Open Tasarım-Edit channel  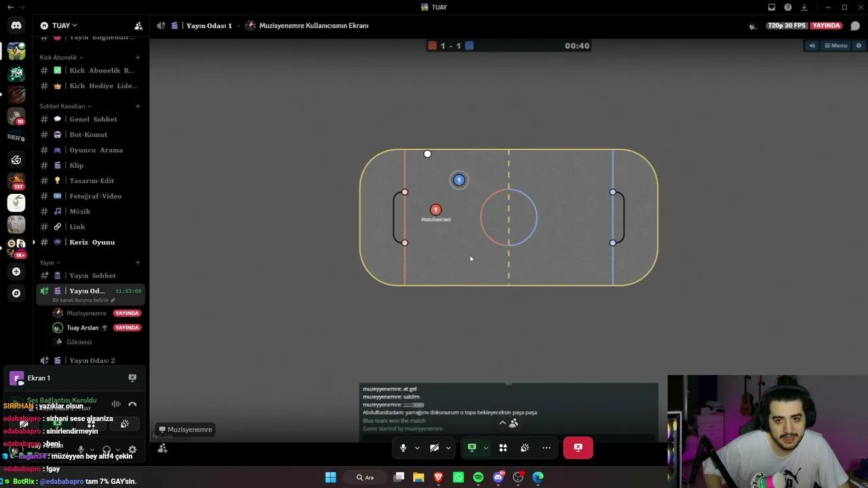pyautogui.click(x=90, y=181)
